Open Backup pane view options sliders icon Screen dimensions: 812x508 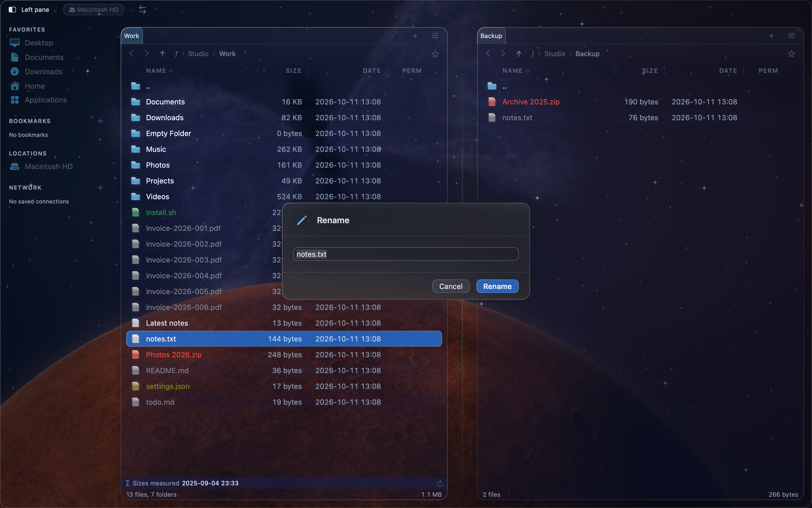pyautogui.click(x=791, y=36)
